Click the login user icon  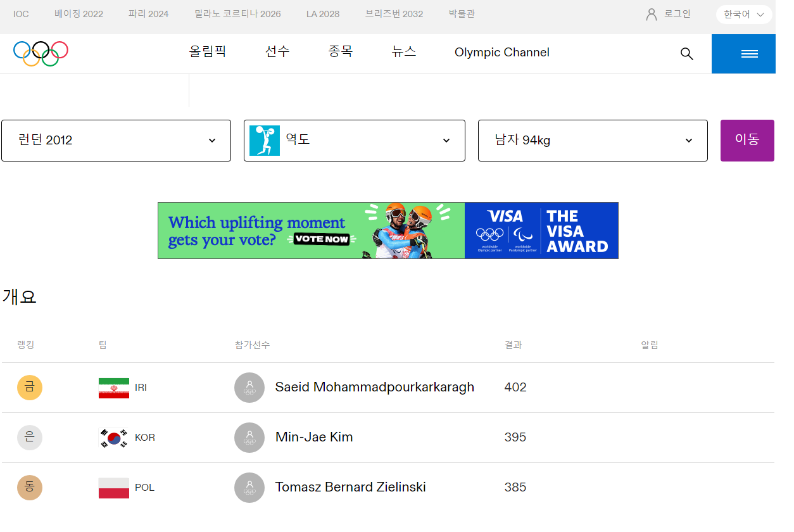pyautogui.click(x=652, y=14)
